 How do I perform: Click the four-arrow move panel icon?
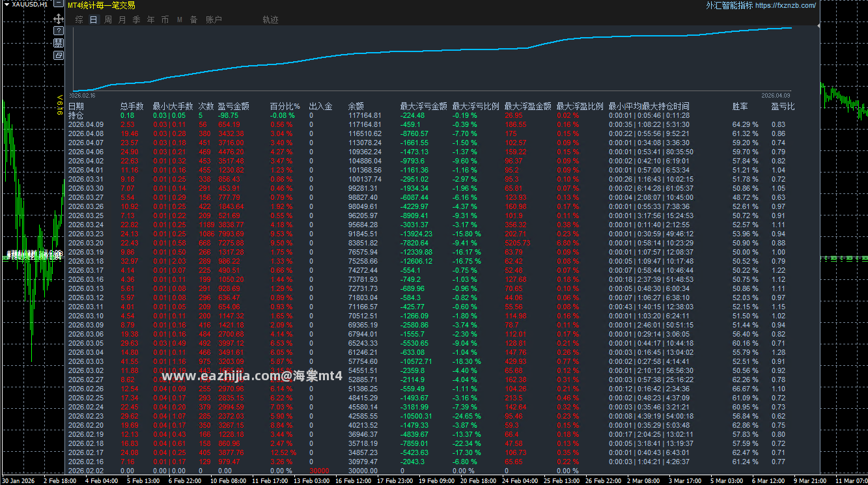pyautogui.click(x=59, y=20)
